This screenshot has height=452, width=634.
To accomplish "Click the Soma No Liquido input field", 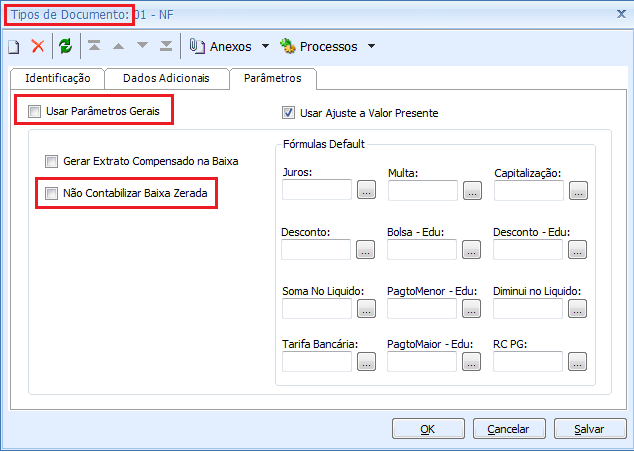I will 317,308.
